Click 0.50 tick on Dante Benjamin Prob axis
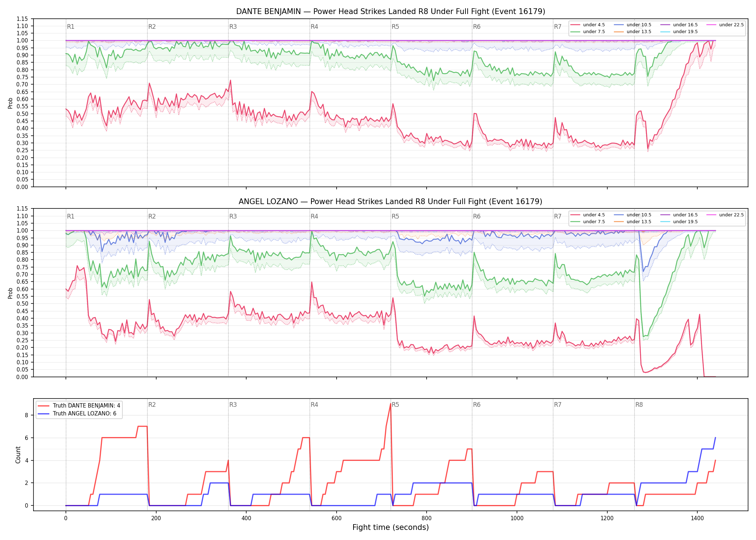Viewport: 756px width, 540px height. point(22,114)
